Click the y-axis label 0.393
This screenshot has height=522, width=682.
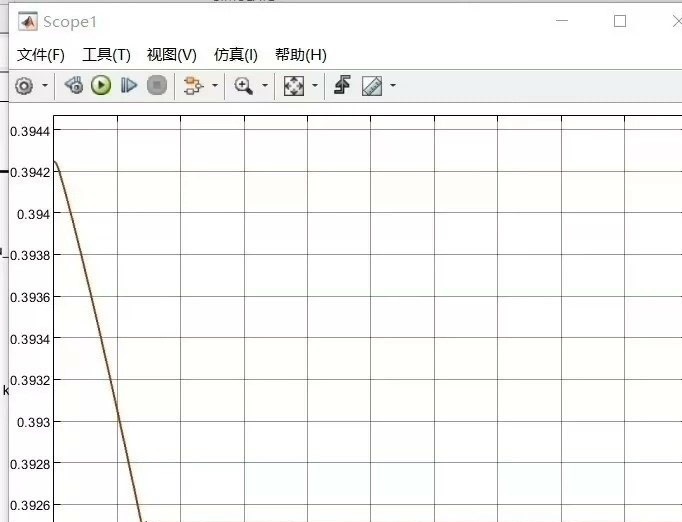coord(33,422)
